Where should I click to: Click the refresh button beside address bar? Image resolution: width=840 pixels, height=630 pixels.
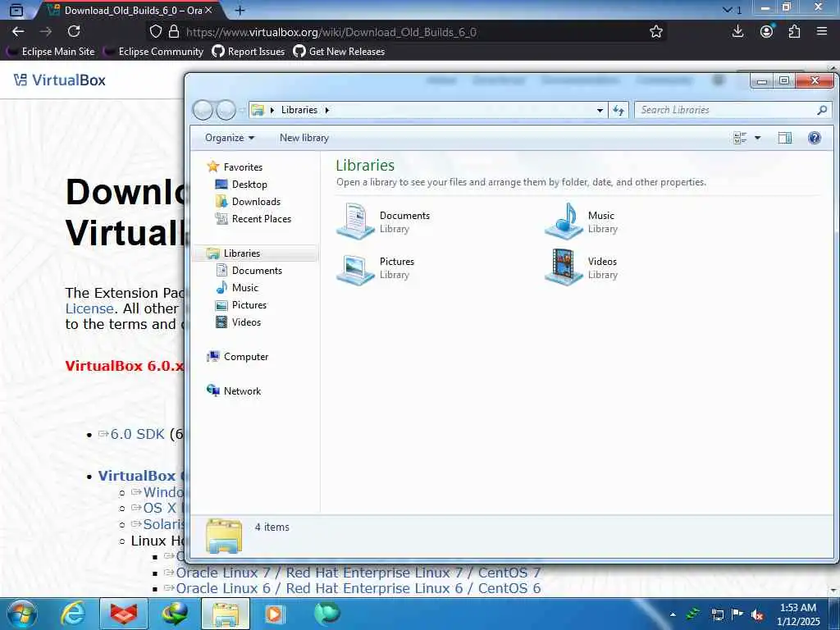point(619,111)
